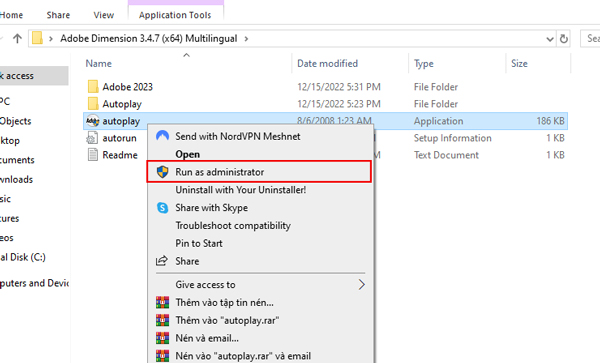Click Setup Information type cell
Image resolution: width=600 pixels, height=363 pixels.
(x=452, y=138)
